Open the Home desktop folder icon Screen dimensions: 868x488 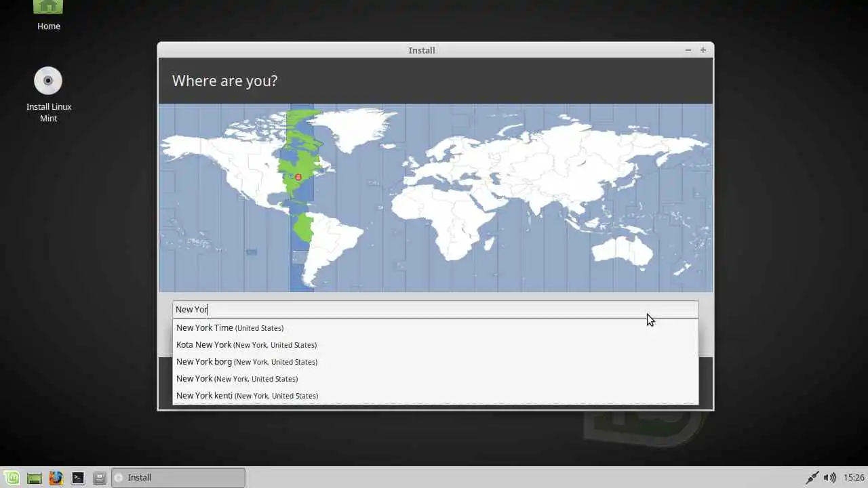click(48, 16)
